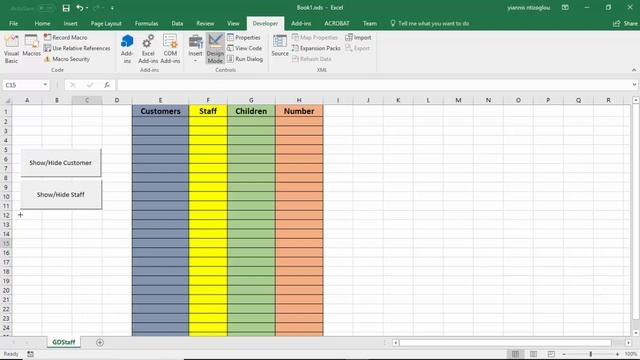Select the Number header cell
This screenshot has width=640, height=360.
point(299,111)
